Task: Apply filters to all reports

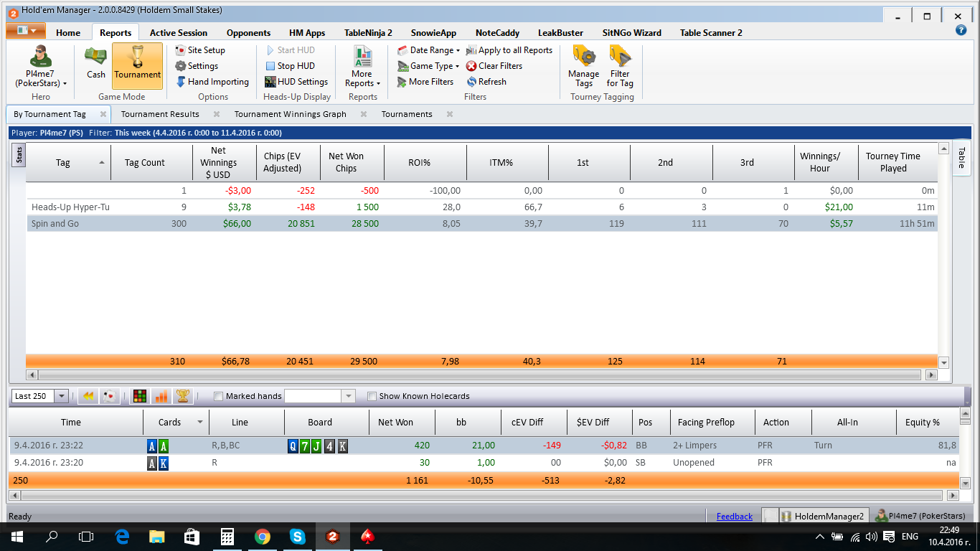Action: coord(509,50)
